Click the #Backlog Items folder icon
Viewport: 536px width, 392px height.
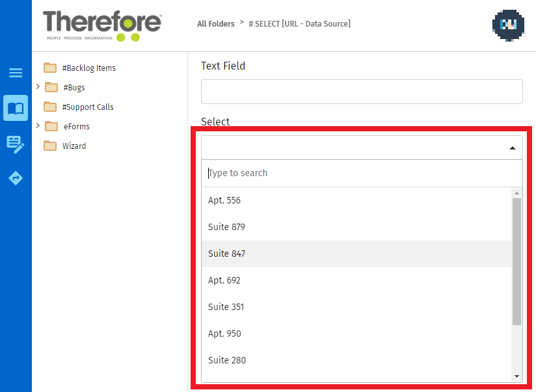pyautogui.click(x=50, y=68)
